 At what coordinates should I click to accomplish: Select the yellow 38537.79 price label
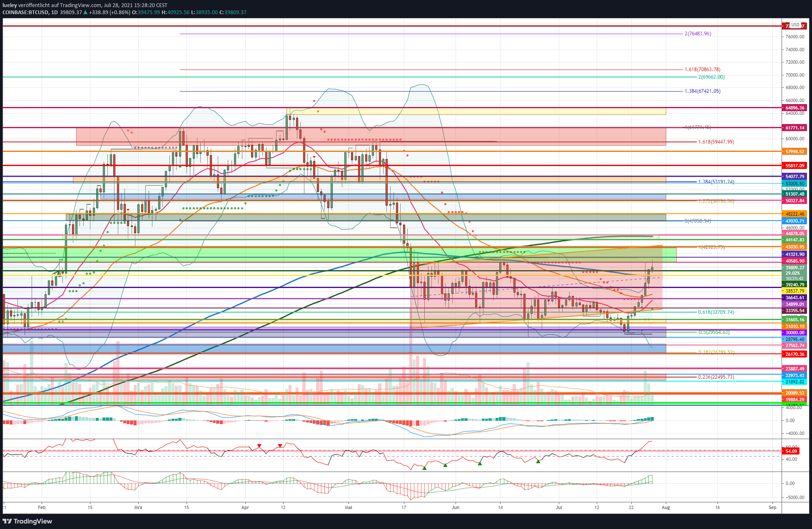click(795, 291)
